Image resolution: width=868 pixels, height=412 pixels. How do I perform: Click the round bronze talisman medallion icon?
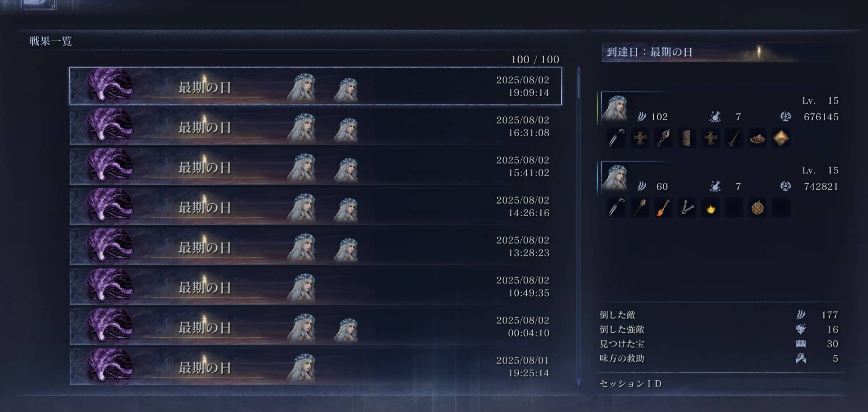coord(757,208)
